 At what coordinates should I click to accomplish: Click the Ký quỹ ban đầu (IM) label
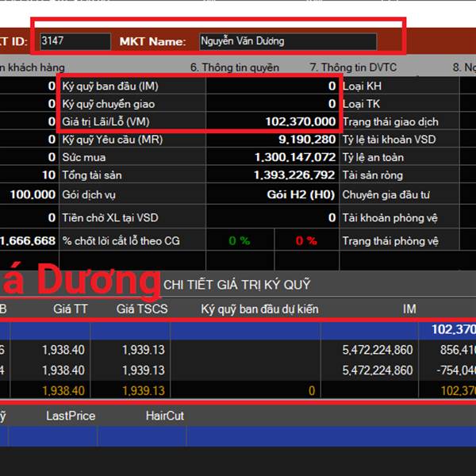(116, 86)
